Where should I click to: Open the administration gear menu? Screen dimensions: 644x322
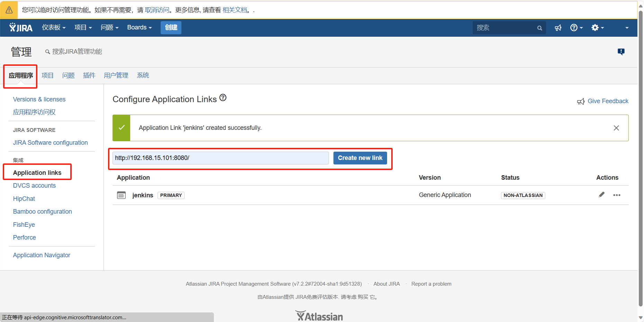click(x=598, y=28)
